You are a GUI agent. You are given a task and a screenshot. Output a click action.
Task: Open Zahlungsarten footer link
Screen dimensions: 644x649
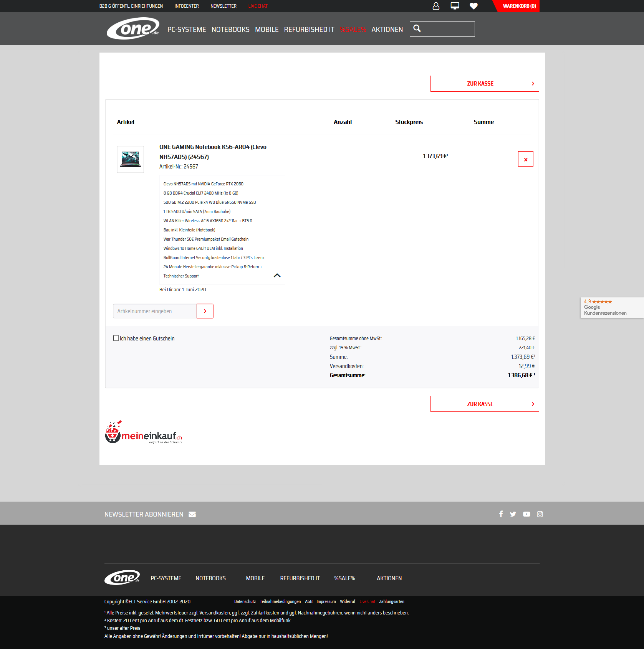[x=392, y=601]
